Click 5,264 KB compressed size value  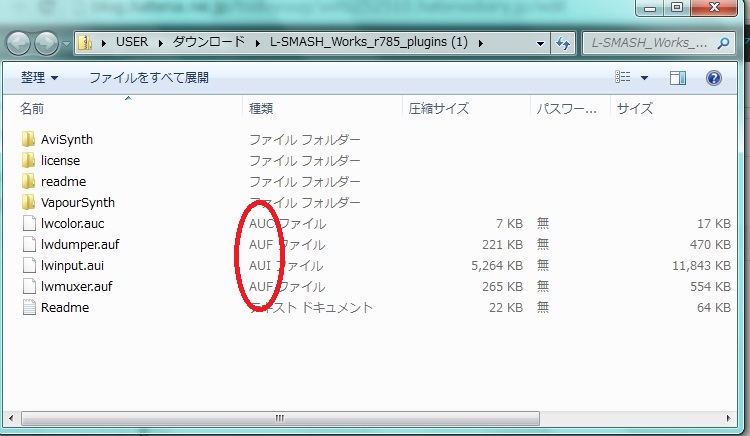497,266
